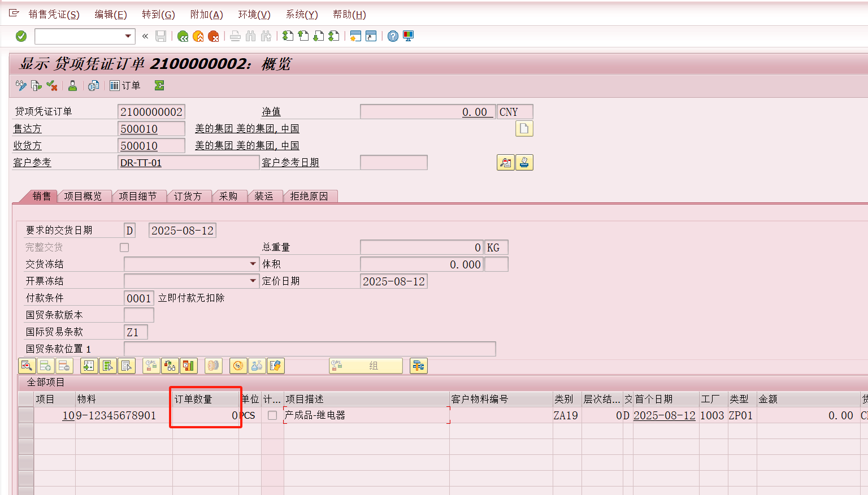Select the 销售 tab

pos(42,196)
